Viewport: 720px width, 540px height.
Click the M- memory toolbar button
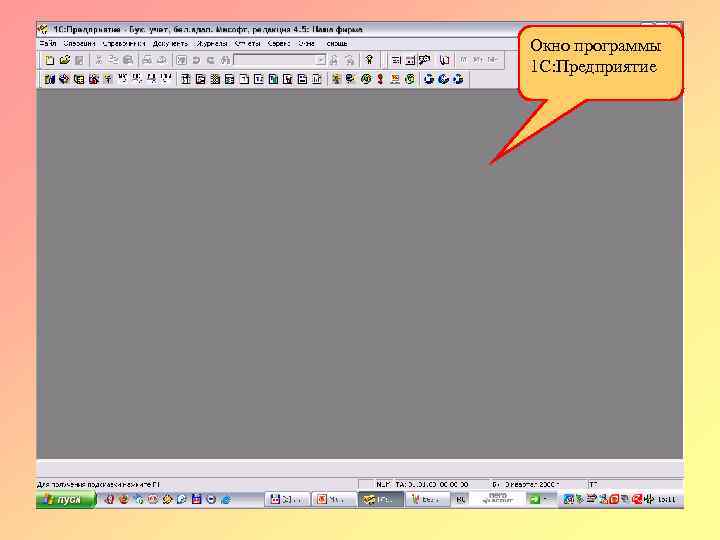493,60
